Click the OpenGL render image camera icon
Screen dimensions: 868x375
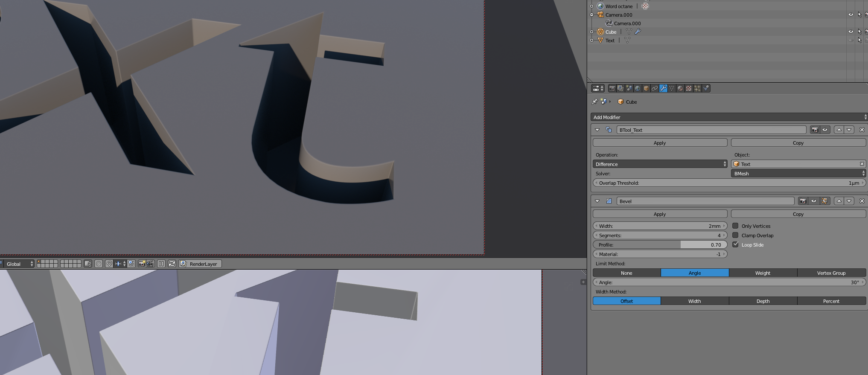point(142,264)
